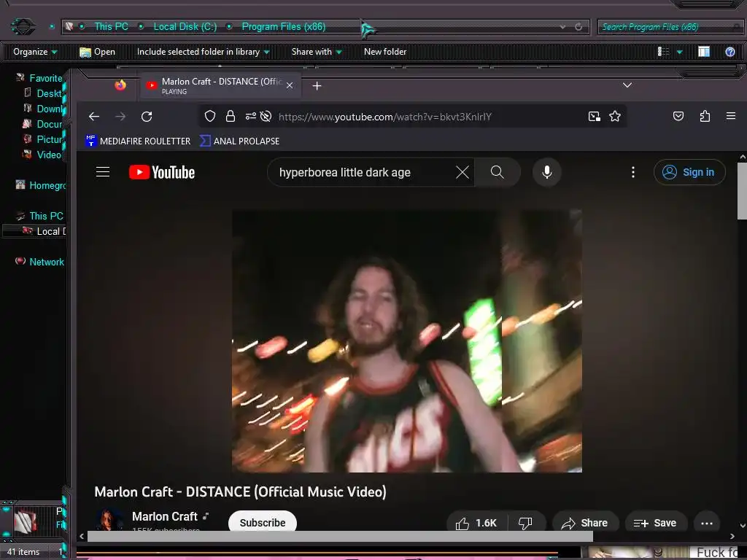
Task: Open Explorer help question mark
Action: (x=729, y=52)
